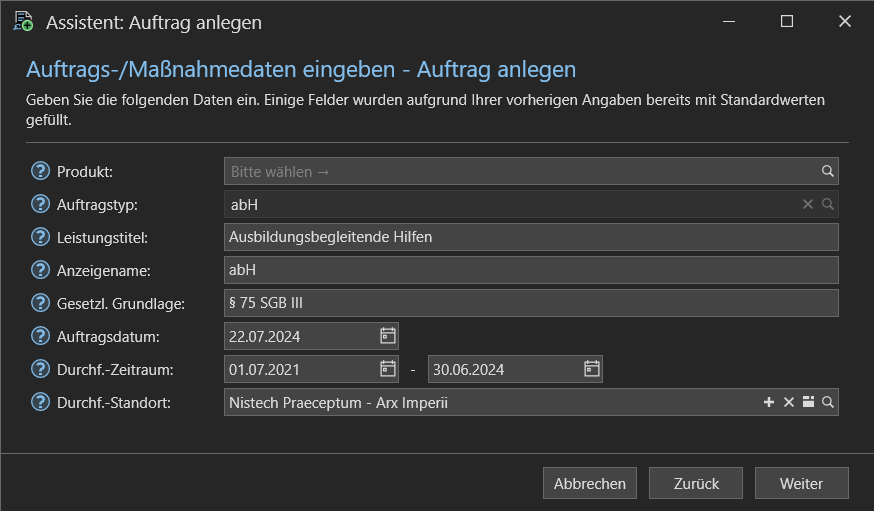Viewport: 874px width, 511px height.
Task: Search for a Durchf.-Standort
Action: click(x=828, y=402)
